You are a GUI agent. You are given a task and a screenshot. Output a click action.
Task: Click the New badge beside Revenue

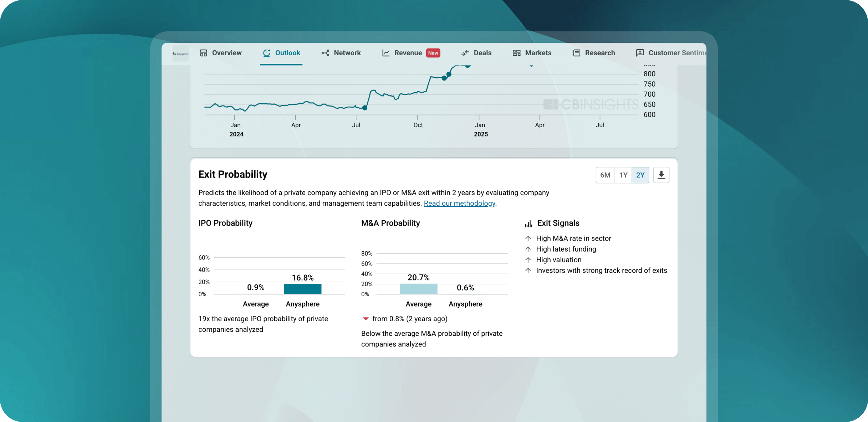[x=433, y=53]
